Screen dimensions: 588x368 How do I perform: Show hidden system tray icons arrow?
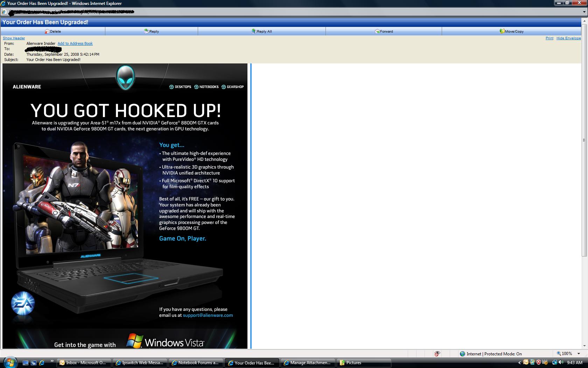(520, 363)
